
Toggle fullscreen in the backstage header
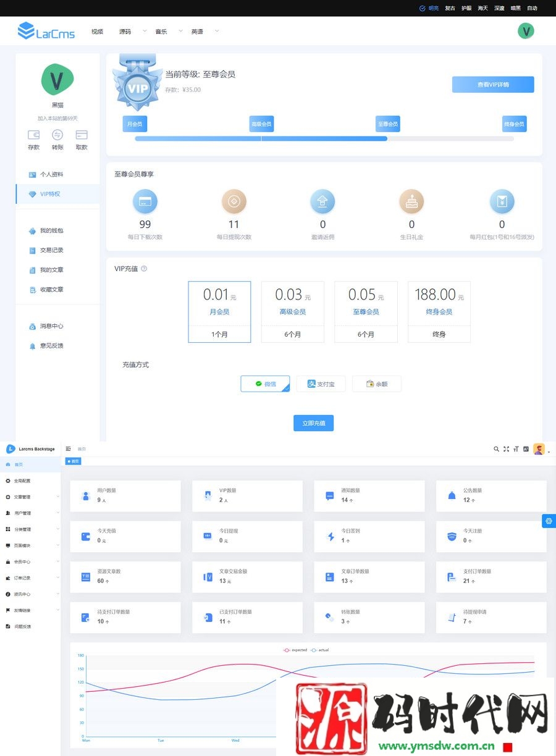506,449
